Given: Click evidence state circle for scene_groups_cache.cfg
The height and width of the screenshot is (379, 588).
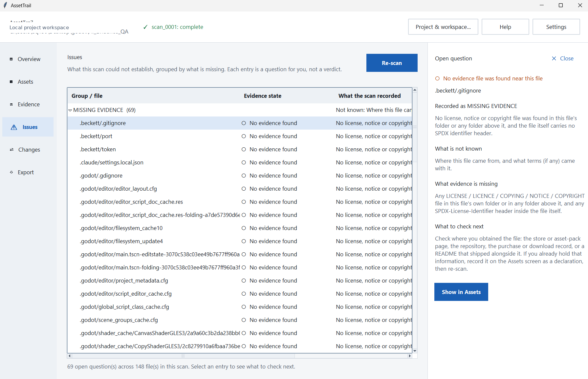Looking at the screenshot, I should click(244, 320).
